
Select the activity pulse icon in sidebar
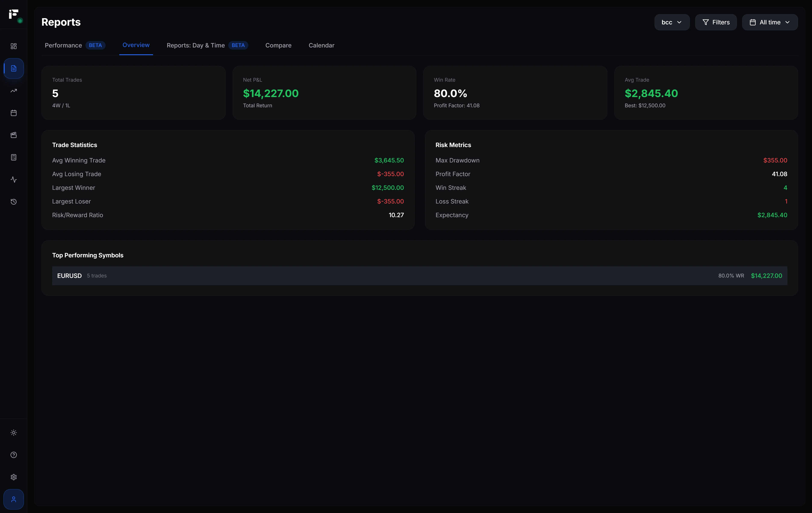13,179
